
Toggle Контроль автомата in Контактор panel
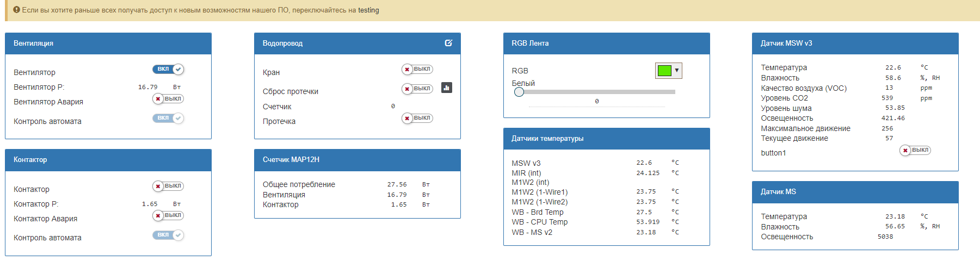click(x=168, y=235)
